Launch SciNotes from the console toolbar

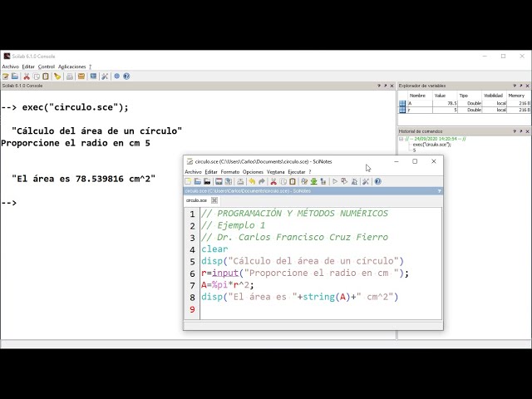6,76
